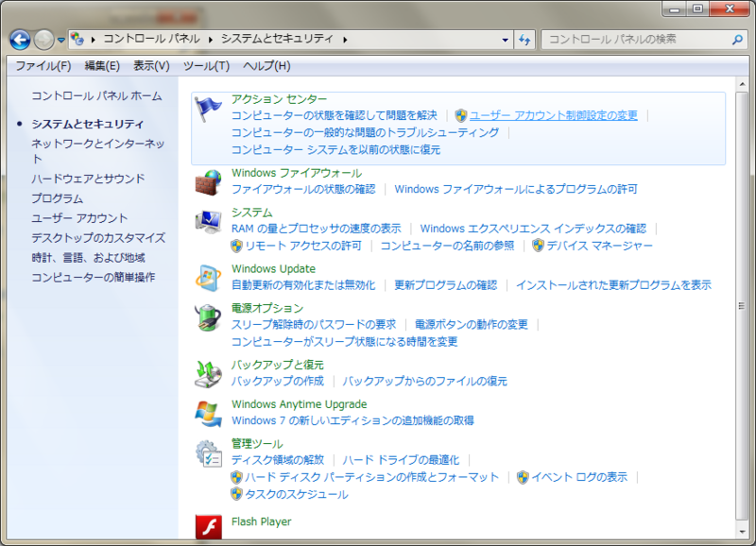Screen dimensions: 756x546
Task: Click コンピューターの名前の参照 link
Action: pos(447,246)
